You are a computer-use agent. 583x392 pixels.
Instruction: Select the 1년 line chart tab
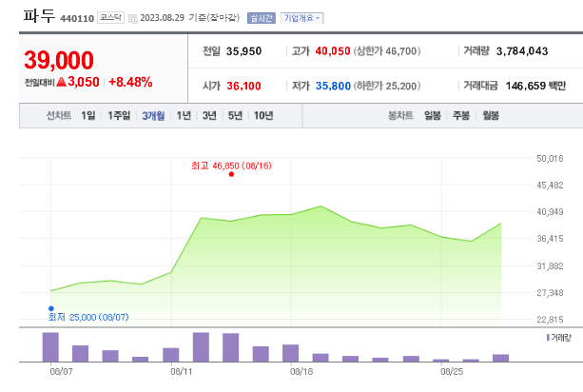pos(184,116)
